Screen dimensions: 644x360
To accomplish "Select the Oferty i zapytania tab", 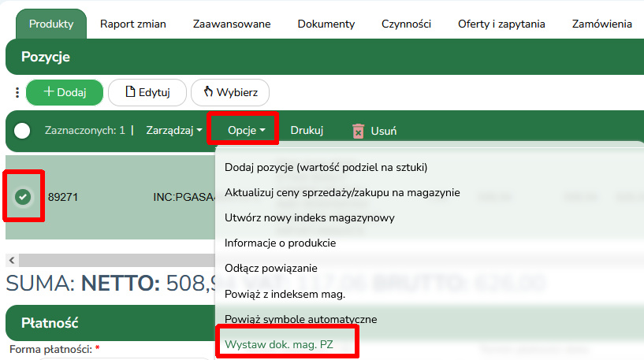I will pos(501,24).
